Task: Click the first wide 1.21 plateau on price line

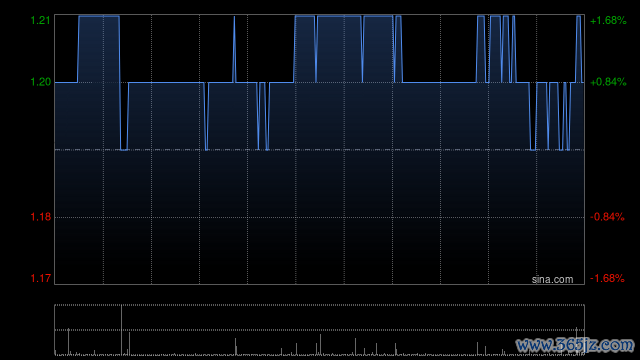Action: 99,16
